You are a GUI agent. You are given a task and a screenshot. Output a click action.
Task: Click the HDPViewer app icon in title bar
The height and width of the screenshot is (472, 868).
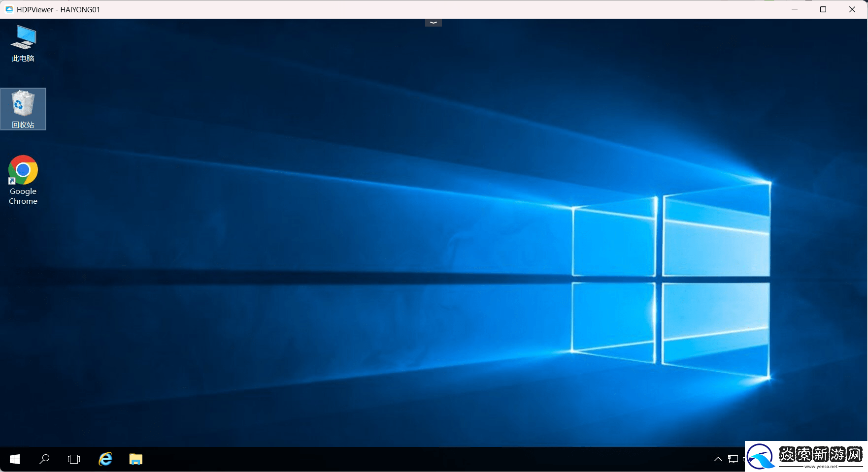[x=9, y=9]
